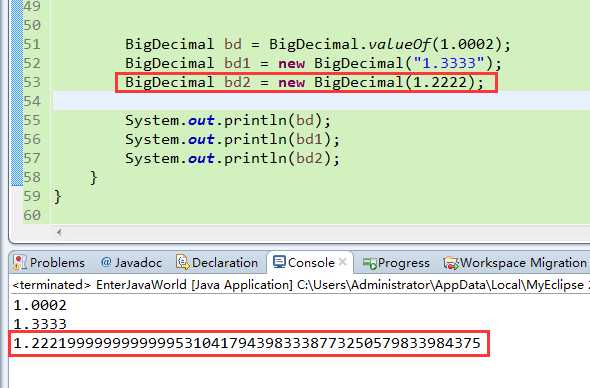
Task: Click the closing brace on line 58
Action: [x=94, y=177]
